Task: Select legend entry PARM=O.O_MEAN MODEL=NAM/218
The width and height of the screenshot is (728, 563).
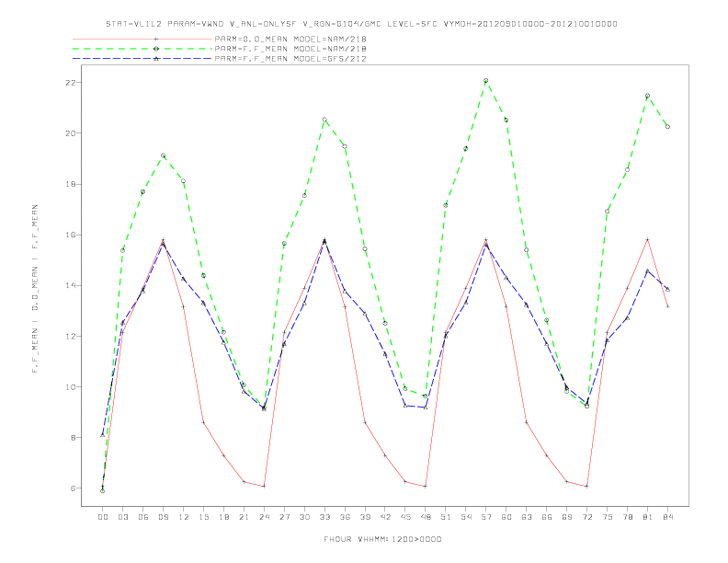Action: click(290, 39)
